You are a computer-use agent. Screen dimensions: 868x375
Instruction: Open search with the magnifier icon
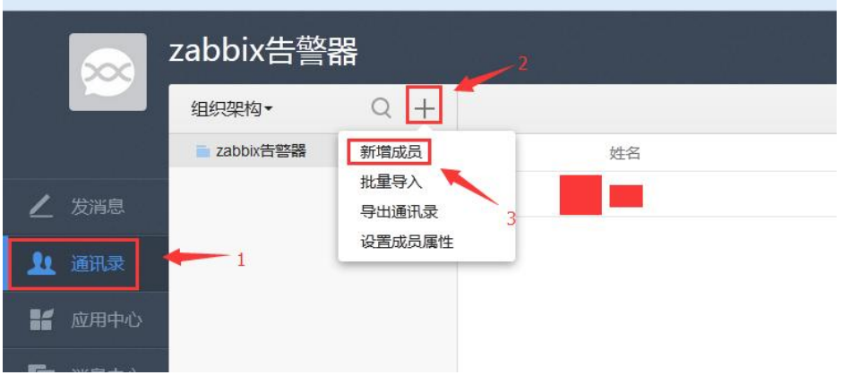381,107
